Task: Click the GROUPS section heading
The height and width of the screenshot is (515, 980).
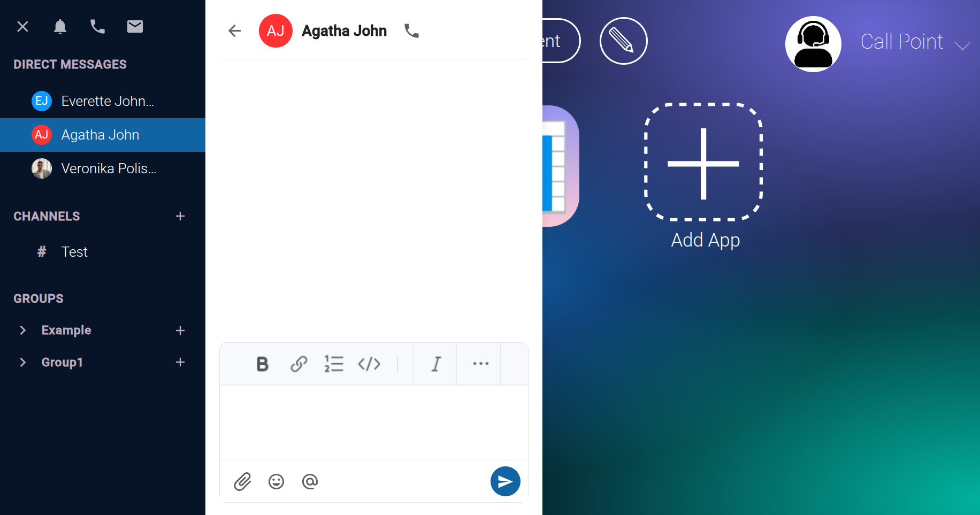Action: (x=39, y=299)
